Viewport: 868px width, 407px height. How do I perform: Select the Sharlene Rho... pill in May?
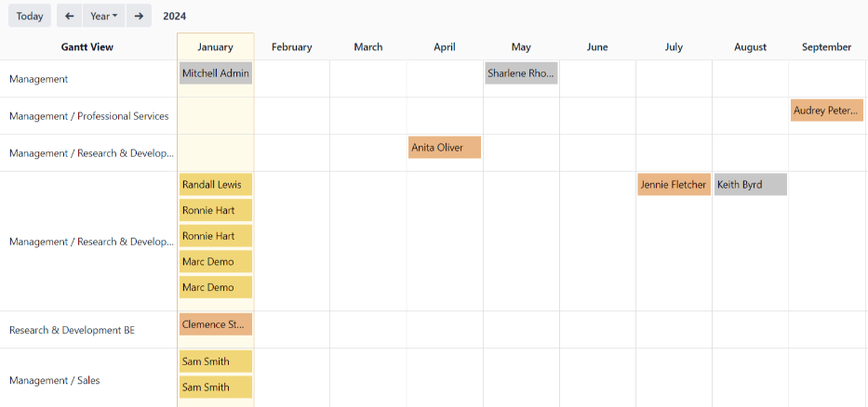521,73
